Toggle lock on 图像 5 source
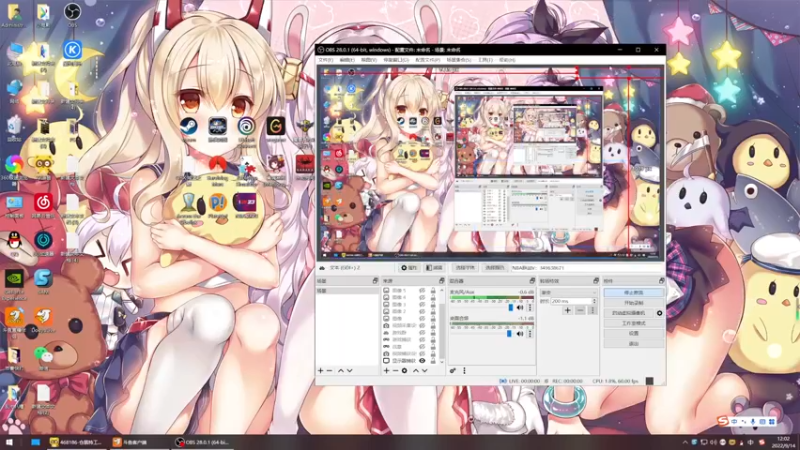Viewport: 800px width, 450px height. [x=433, y=290]
